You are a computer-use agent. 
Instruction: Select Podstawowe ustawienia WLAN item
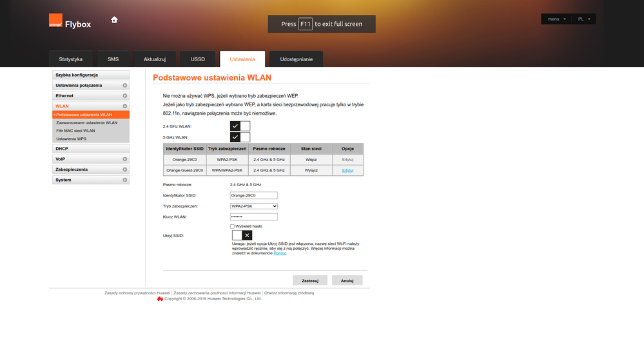tap(91, 115)
